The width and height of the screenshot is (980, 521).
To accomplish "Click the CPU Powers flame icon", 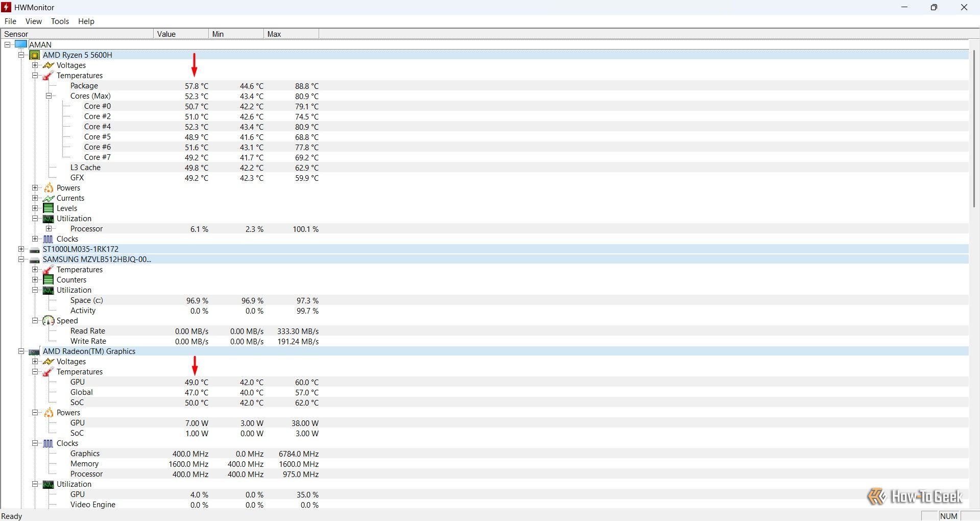I will click(x=49, y=188).
